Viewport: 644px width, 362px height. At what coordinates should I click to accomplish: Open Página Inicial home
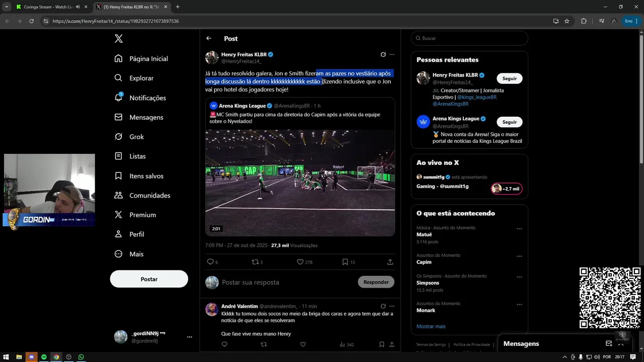tap(141, 58)
